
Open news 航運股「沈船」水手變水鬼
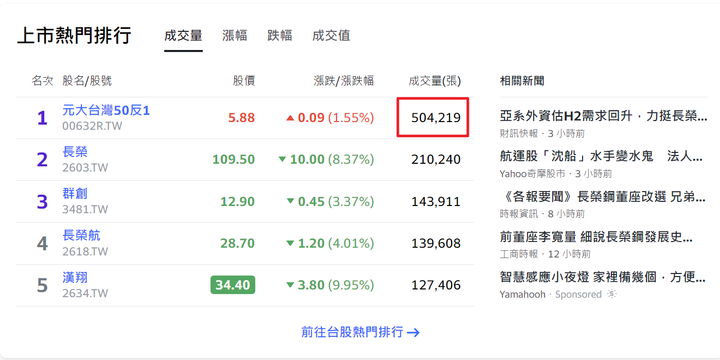(601, 157)
